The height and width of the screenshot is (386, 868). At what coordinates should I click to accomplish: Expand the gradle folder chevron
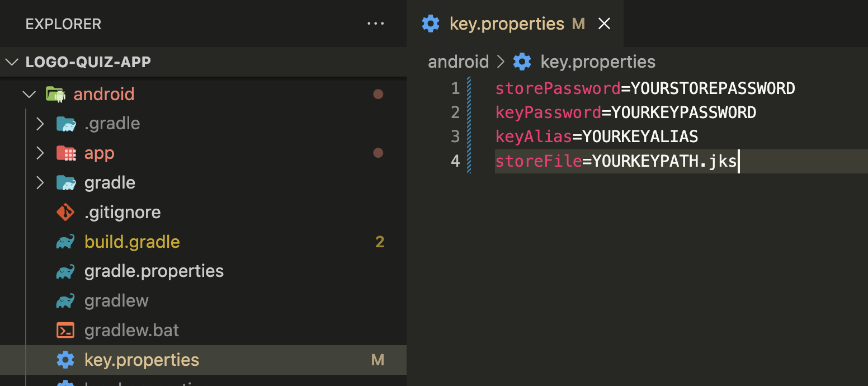pos(40,183)
